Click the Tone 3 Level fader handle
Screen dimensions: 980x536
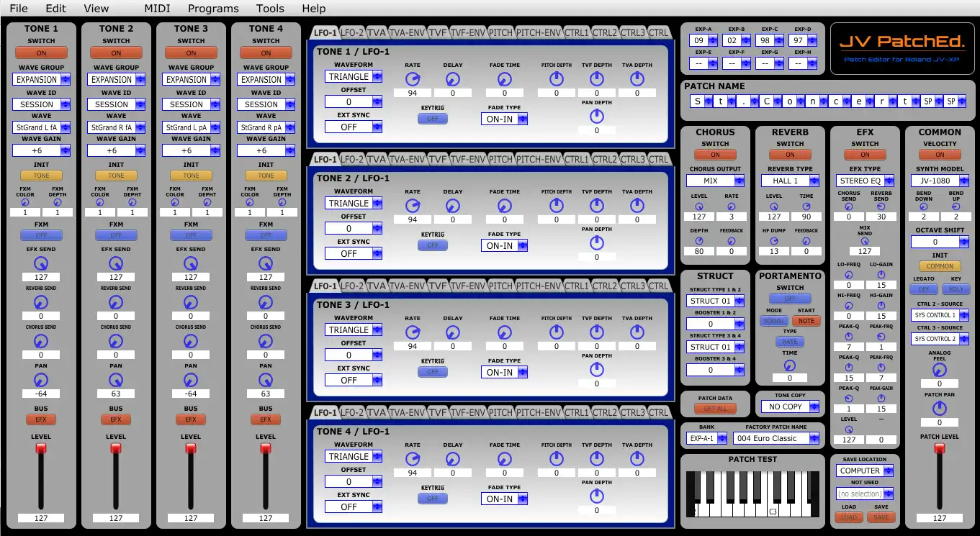coord(191,448)
